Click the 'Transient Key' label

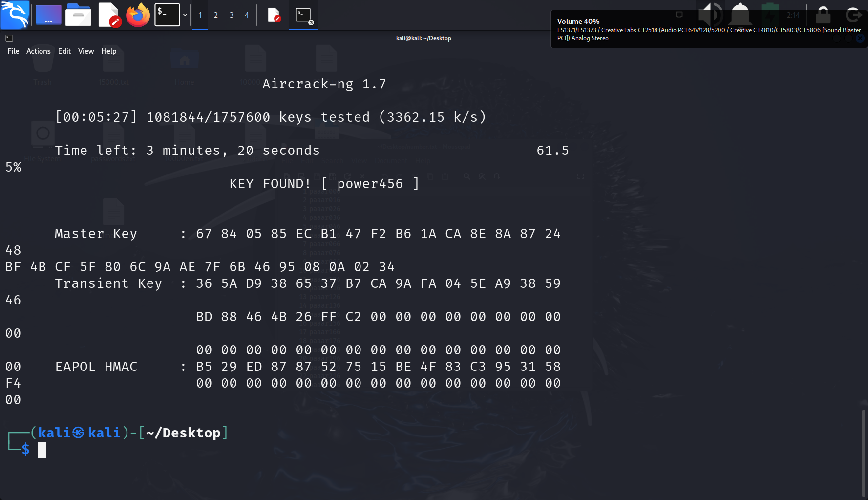pos(108,283)
